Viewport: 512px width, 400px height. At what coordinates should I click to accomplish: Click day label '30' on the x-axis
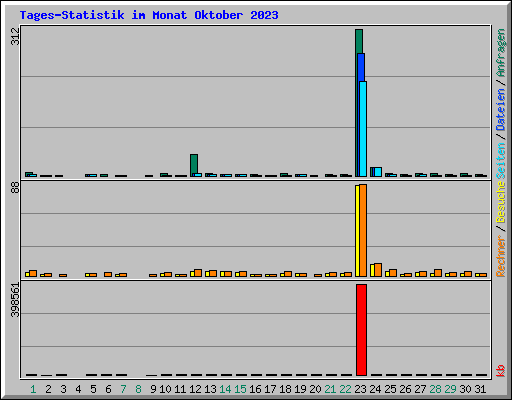click(465, 389)
